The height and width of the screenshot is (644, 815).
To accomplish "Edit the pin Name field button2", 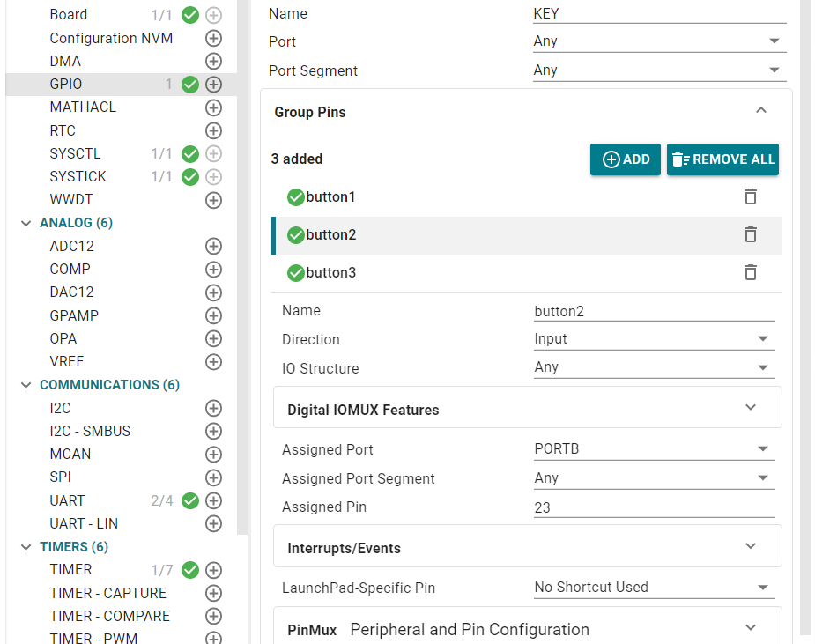I will [655, 311].
